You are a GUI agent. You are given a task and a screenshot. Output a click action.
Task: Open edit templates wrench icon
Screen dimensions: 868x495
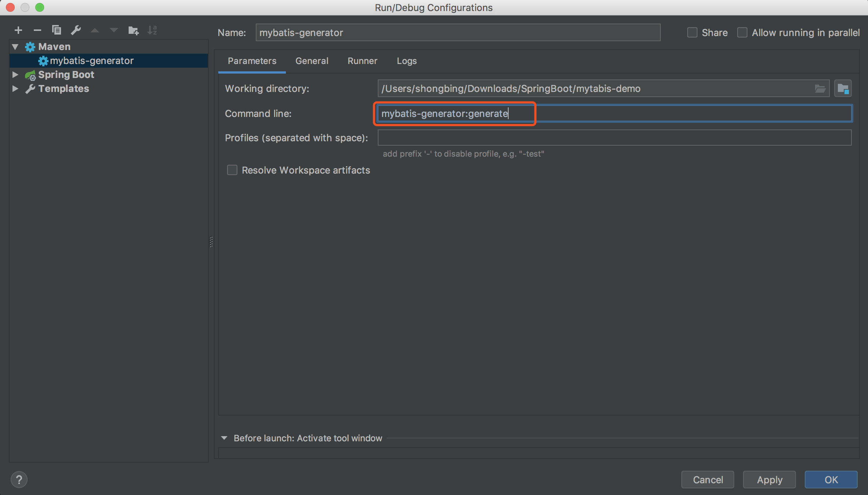coord(76,30)
